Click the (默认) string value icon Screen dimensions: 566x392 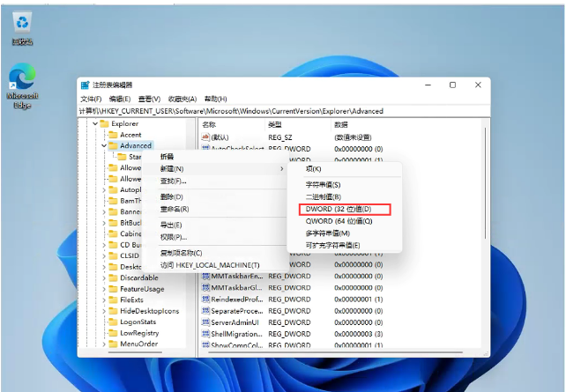pyautogui.click(x=205, y=137)
